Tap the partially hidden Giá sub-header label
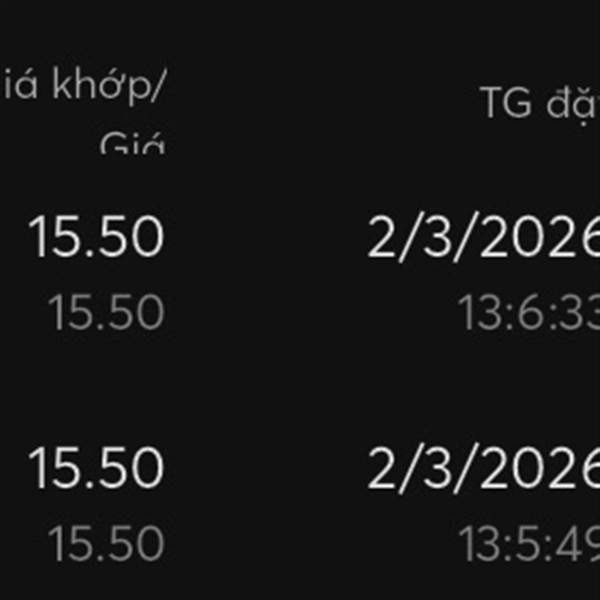 tap(132, 145)
